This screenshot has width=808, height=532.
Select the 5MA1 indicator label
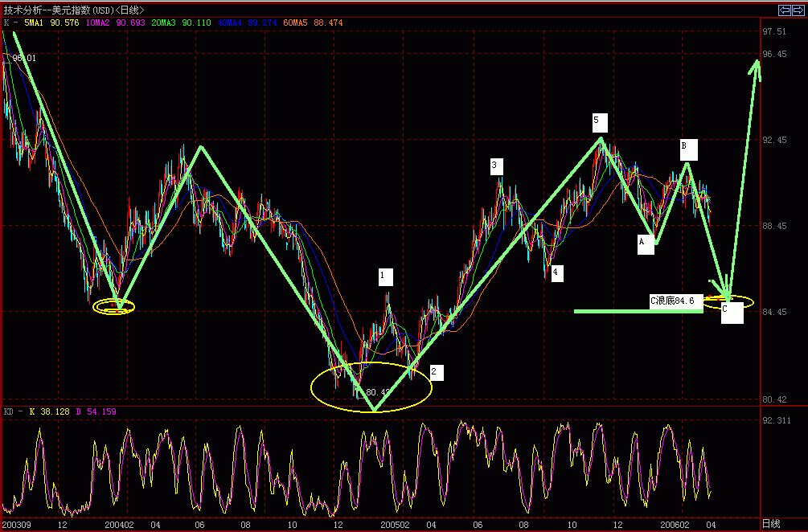point(35,23)
